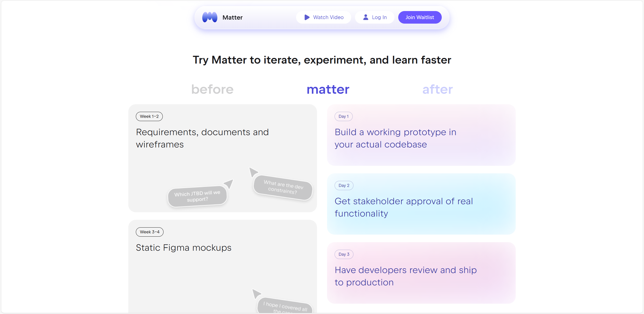Click "What are the dev constraints?" bubble
The image size is (644, 314).
coord(283,187)
